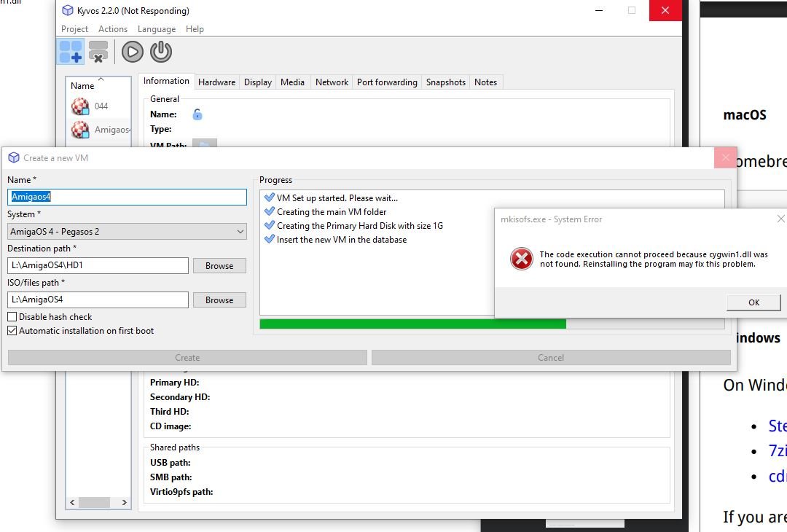Click the folder icon beside VM Path
The height and width of the screenshot is (532, 787).
pos(205,144)
